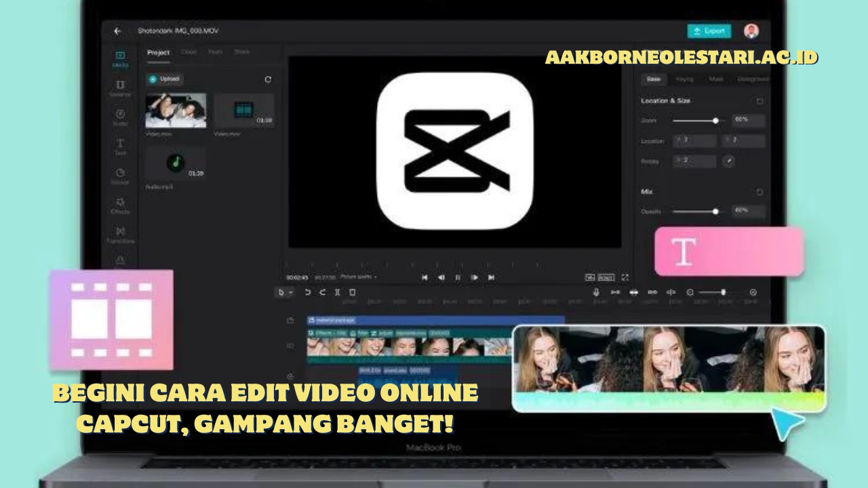The image size is (868, 488).
Task: Adjust the Zoom slider handle
Action: pos(715,121)
